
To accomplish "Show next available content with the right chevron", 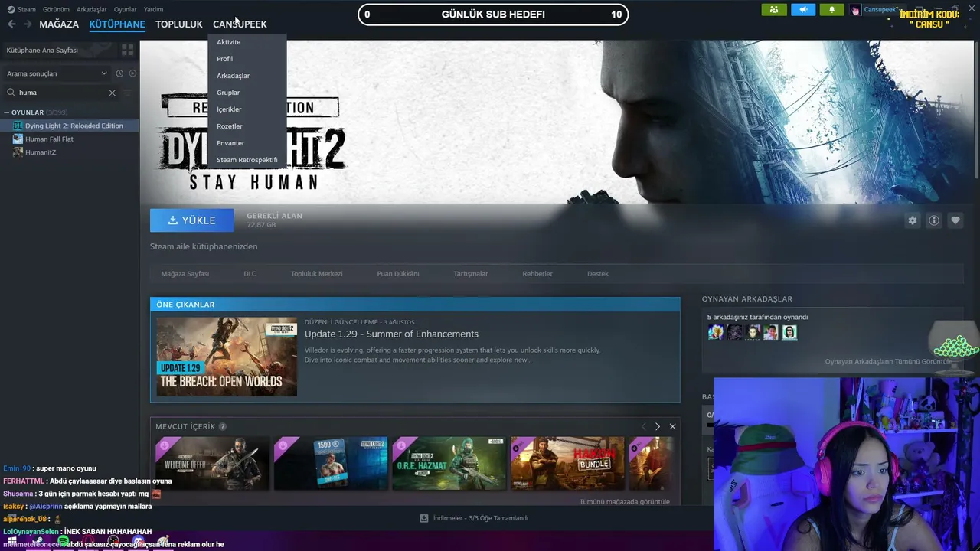I will [658, 427].
